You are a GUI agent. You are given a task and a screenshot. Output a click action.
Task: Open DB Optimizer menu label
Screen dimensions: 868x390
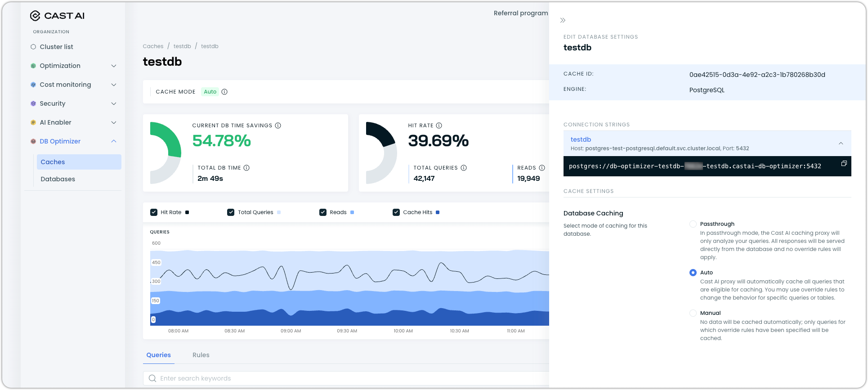60,141
